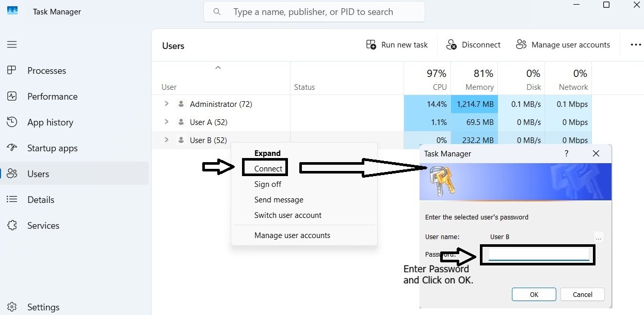Close the password dialog with X
This screenshot has width=644, height=315.
(596, 153)
